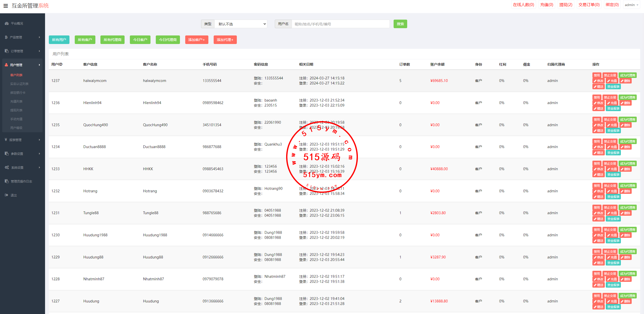Image resolution: width=644 pixels, height=314 pixels.
Task: Click the green 搜索 button
Action: pyautogui.click(x=400, y=24)
